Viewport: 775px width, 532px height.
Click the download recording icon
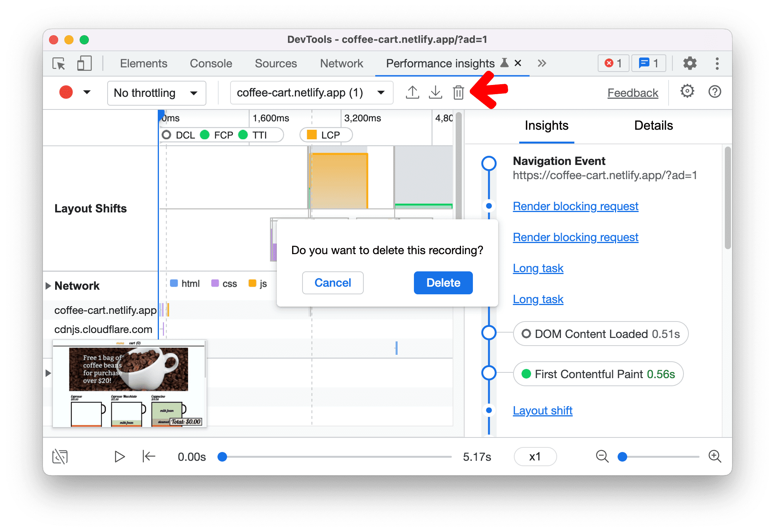point(435,92)
